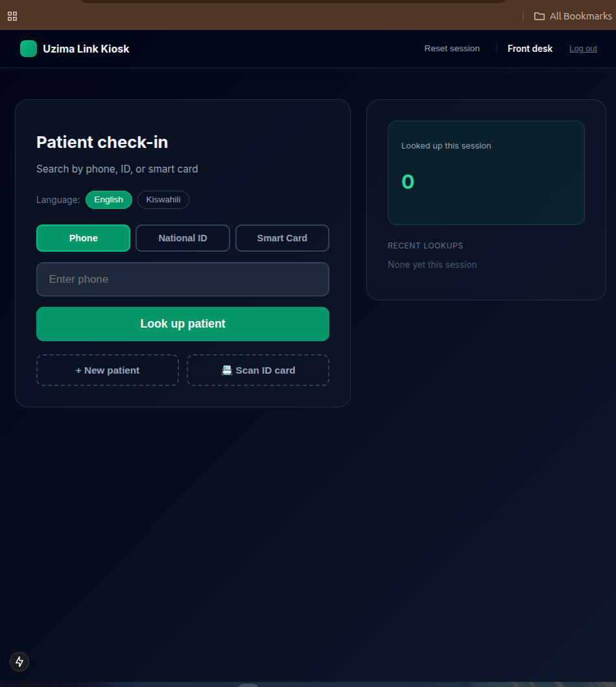Click the lightning bolt dev tools badge
The image size is (616, 687).
(x=19, y=662)
